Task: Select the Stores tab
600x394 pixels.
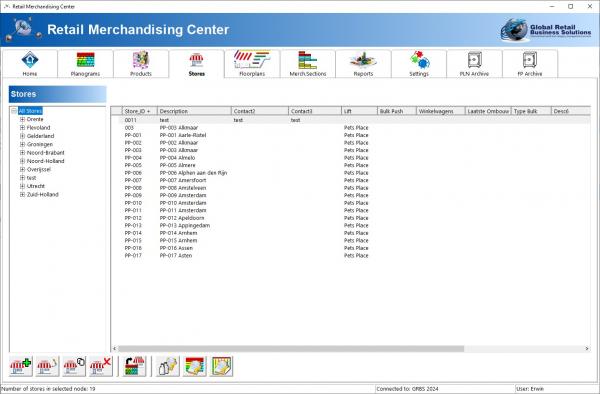Action: click(196, 64)
